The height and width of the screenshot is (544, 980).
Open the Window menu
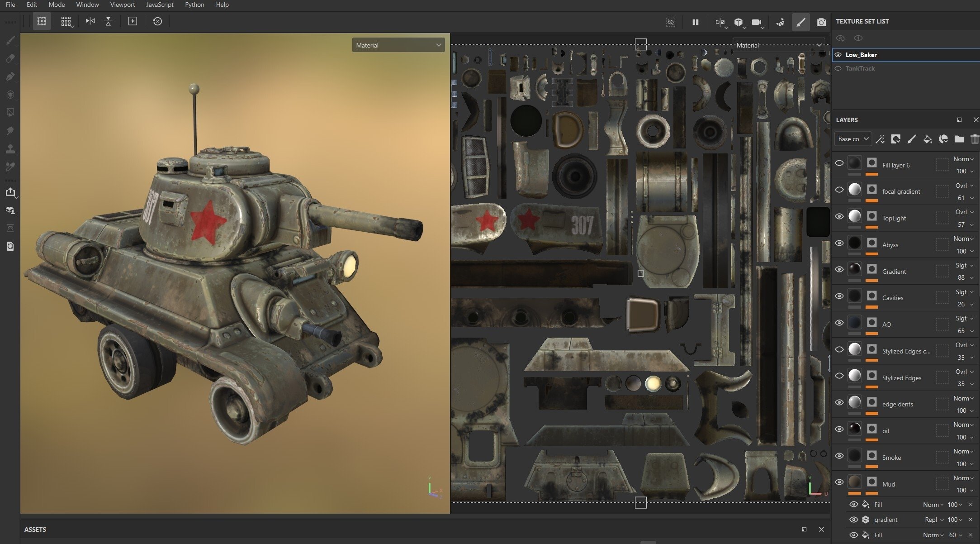(87, 5)
